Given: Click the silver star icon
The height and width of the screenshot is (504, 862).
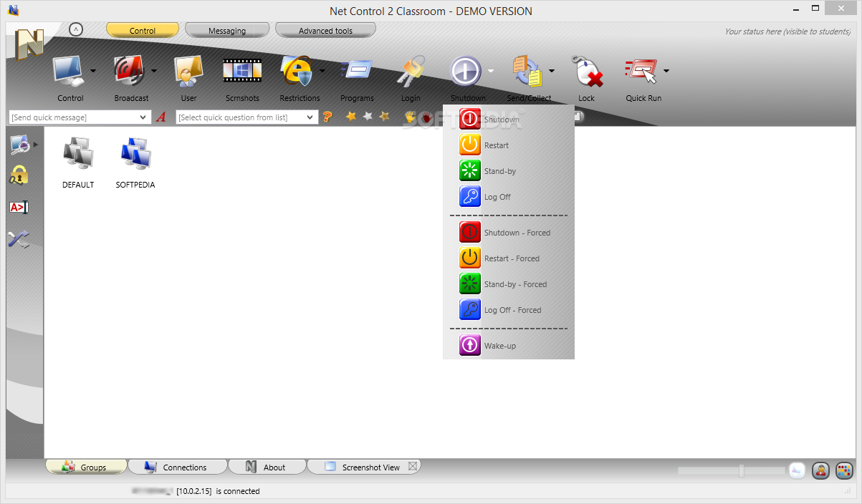Looking at the screenshot, I should [x=368, y=116].
